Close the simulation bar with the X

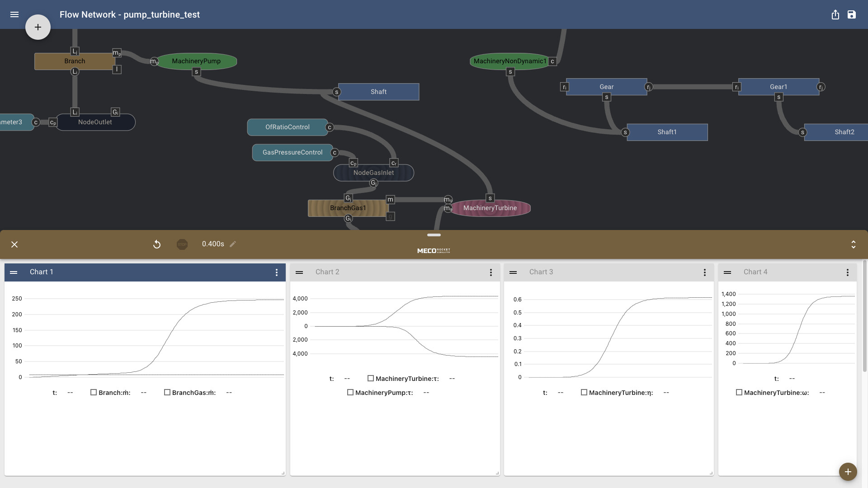click(14, 244)
